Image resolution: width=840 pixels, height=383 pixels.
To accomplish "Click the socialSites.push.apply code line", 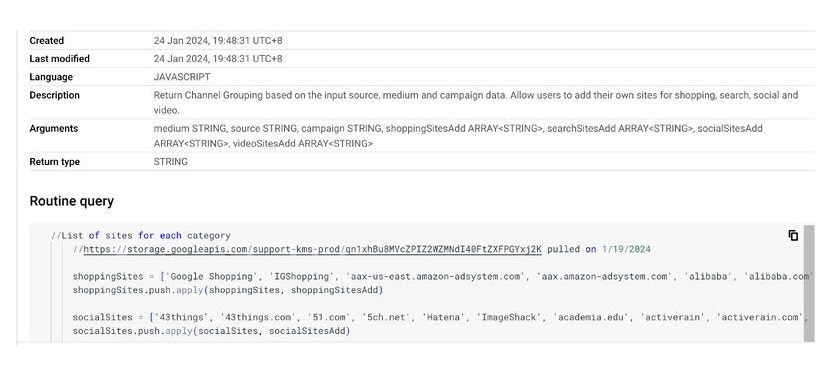I will tap(212, 331).
